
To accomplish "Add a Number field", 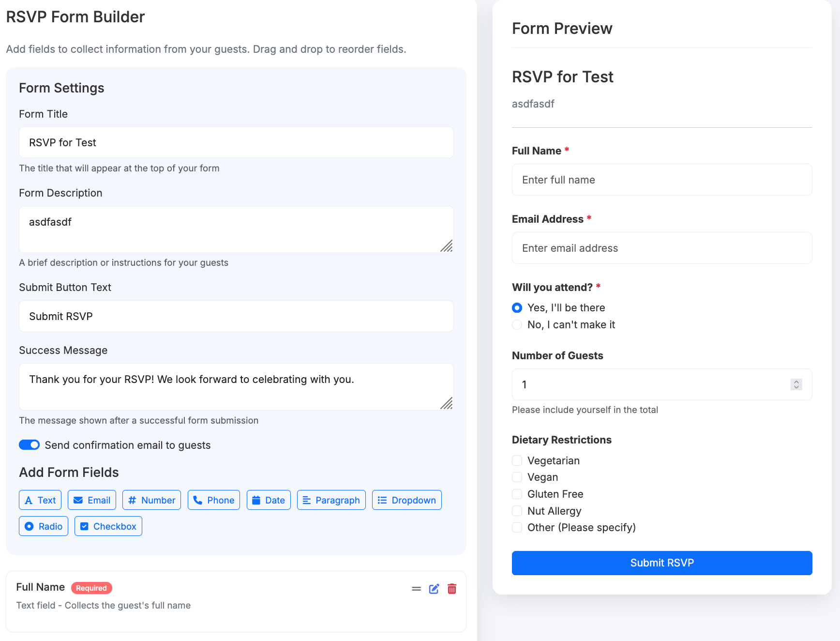I will click(x=151, y=500).
